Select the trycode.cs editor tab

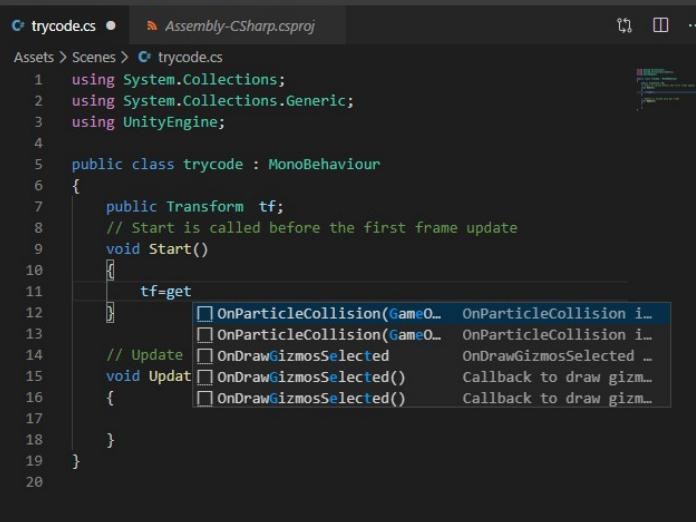(x=63, y=26)
